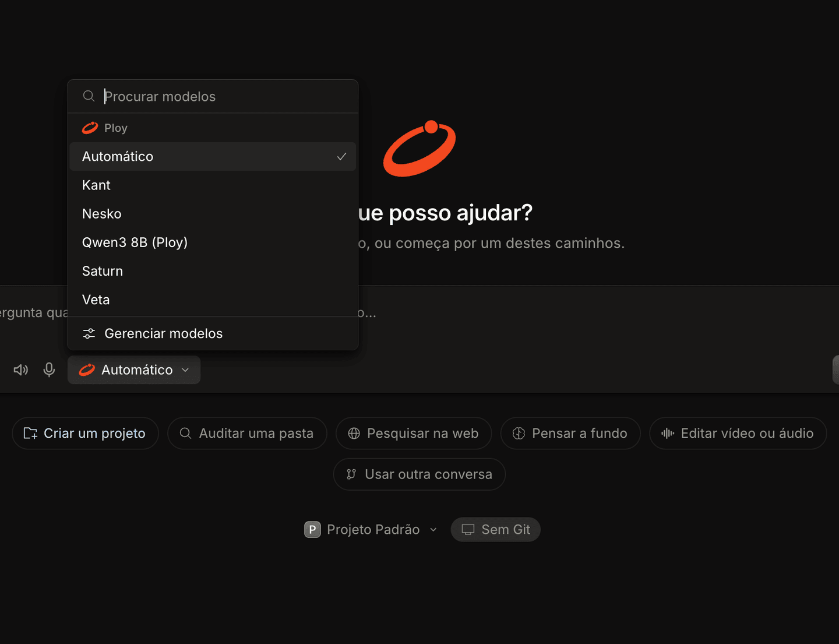Viewport: 839px width, 644px height.
Task: Click the waveform icon on Editar vídeo ou áudio
Action: click(x=668, y=433)
